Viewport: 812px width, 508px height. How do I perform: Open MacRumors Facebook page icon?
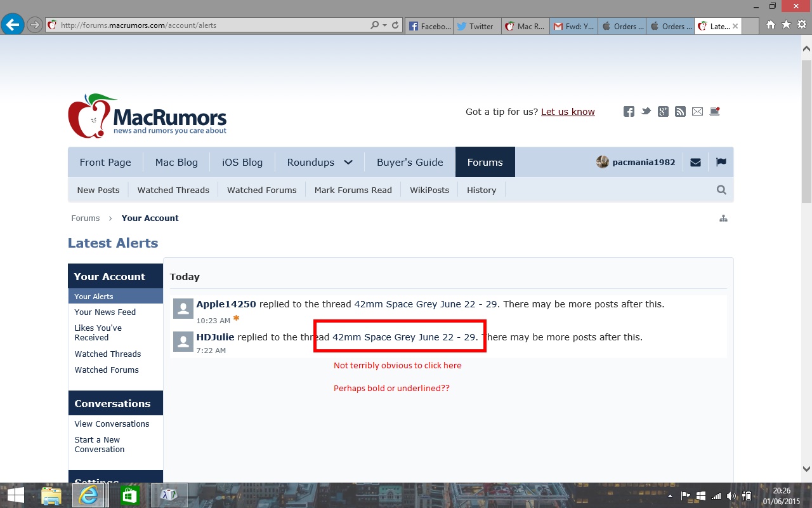pyautogui.click(x=629, y=112)
